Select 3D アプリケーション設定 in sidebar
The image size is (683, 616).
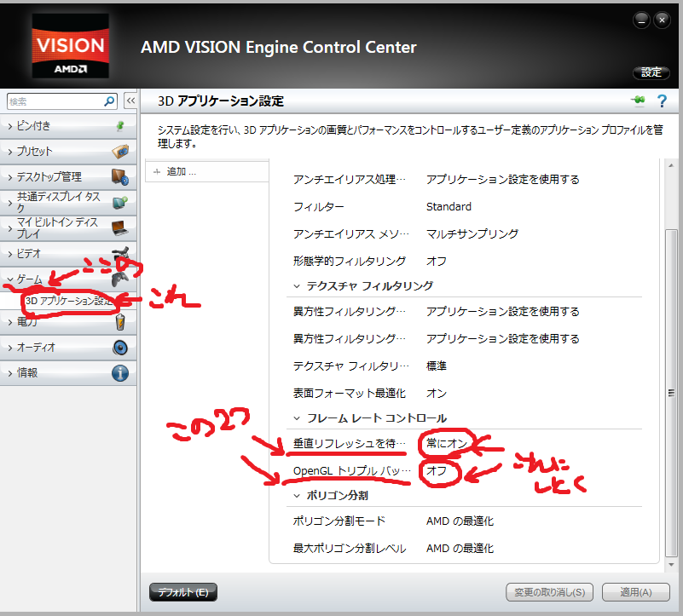69,301
